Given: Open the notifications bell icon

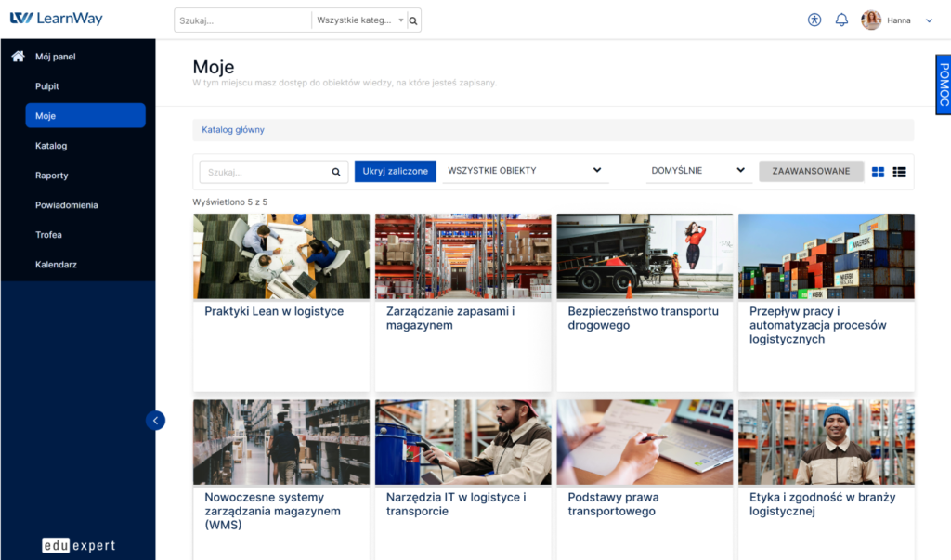Looking at the screenshot, I should click(x=841, y=20).
